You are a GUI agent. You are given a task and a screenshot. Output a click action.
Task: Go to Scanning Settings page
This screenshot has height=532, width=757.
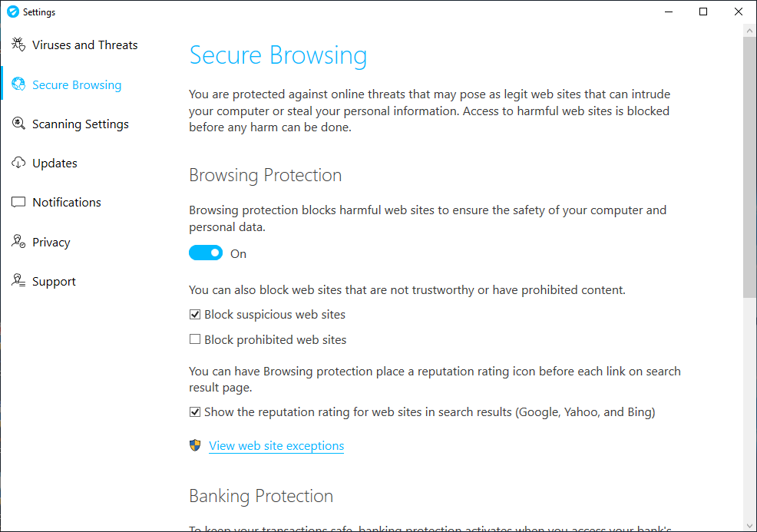80,124
